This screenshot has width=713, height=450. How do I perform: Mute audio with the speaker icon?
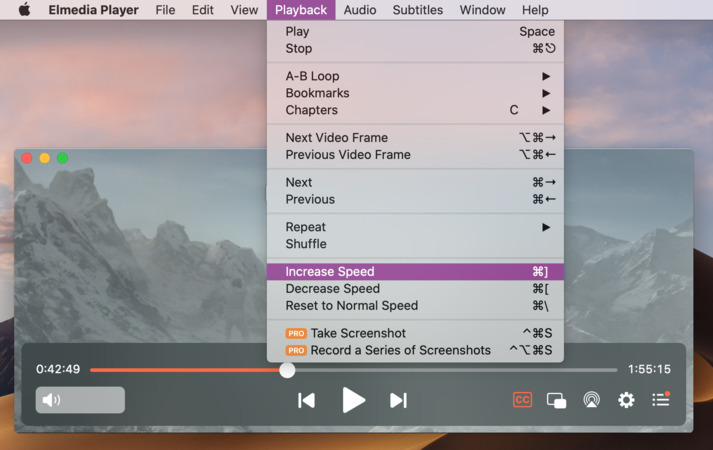point(52,400)
